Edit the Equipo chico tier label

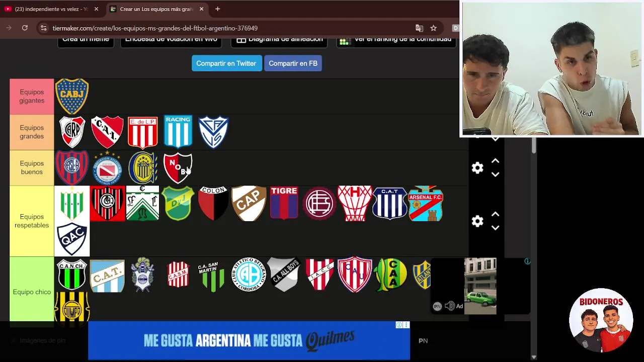[32, 292]
